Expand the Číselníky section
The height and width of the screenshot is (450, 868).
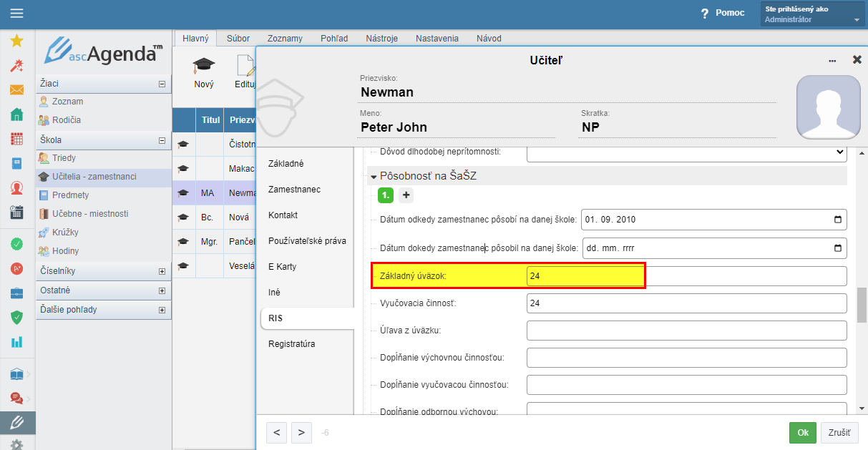click(x=162, y=272)
